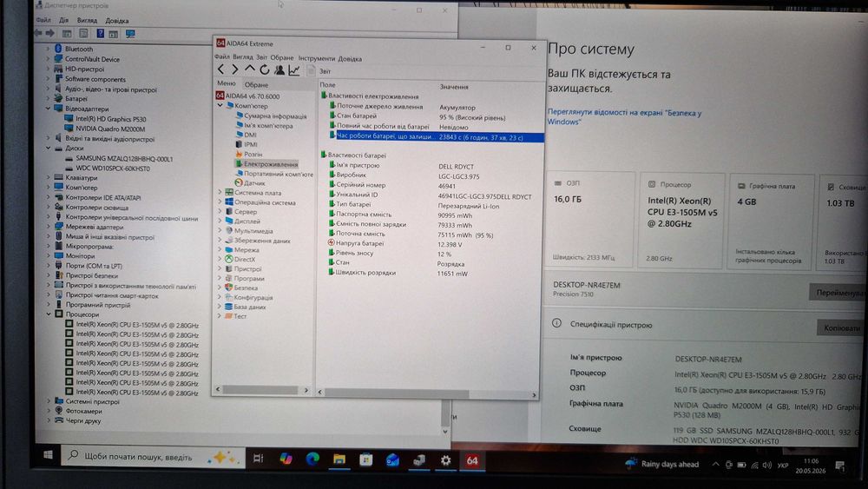Open Windows security details link
The image size is (868, 489).
624,117
